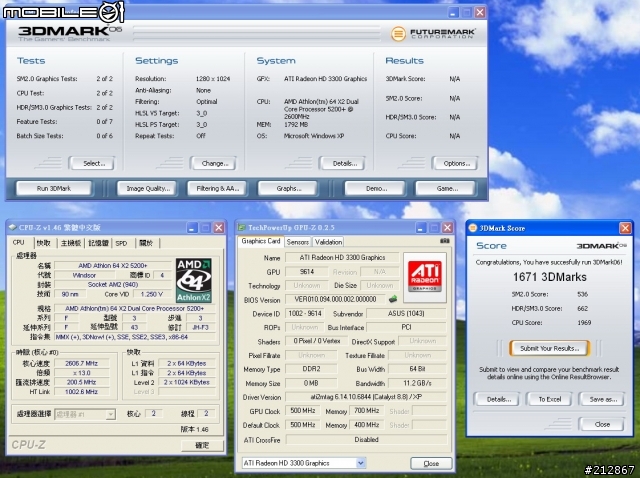Click the 確定 OK button in CPU-Z
This screenshot has width=640, height=478.
pyautogui.click(x=202, y=445)
